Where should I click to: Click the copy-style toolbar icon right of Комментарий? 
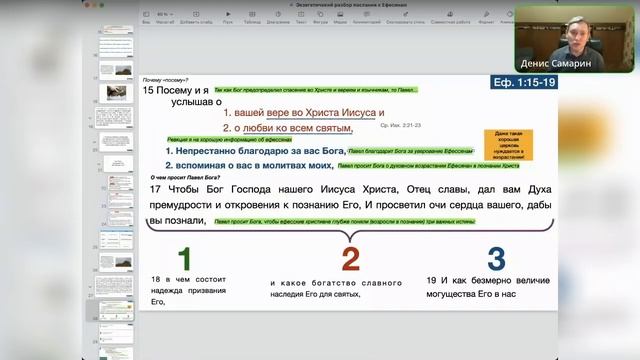(405, 17)
